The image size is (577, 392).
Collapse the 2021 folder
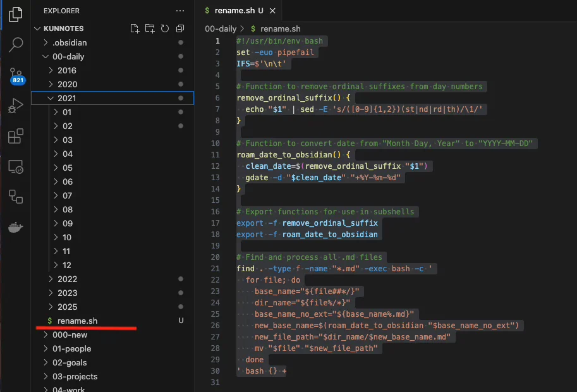[66, 98]
